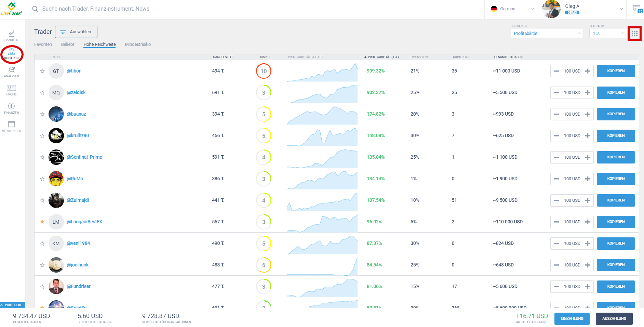Select the Beliebt filter tab

pyautogui.click(x=68, y=44)
